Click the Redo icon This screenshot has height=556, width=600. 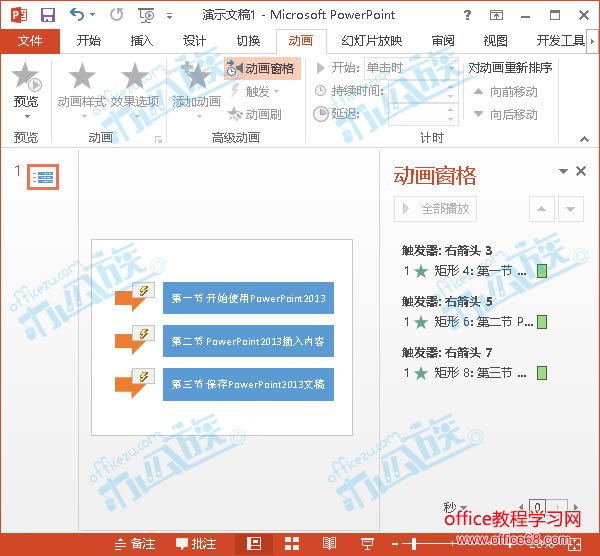tap(116, 15)
